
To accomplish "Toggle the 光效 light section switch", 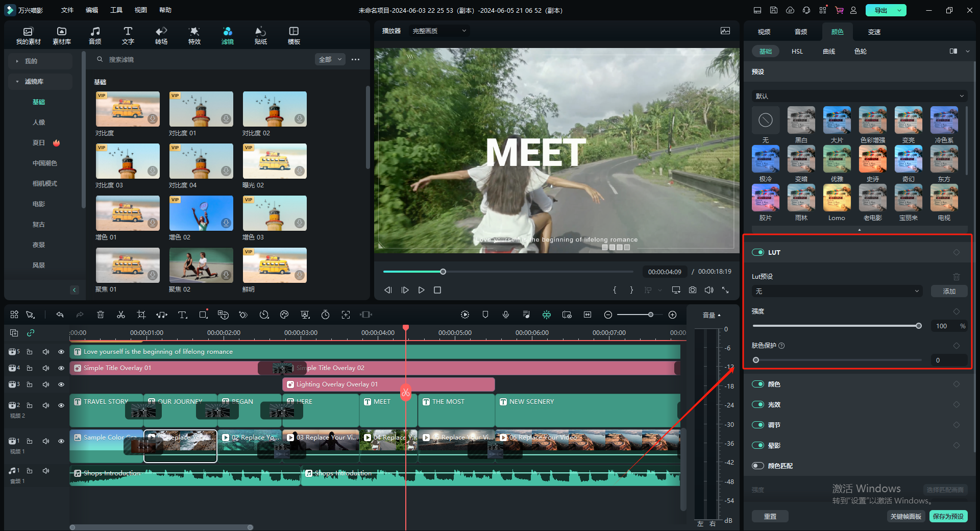I will [758, 404].
